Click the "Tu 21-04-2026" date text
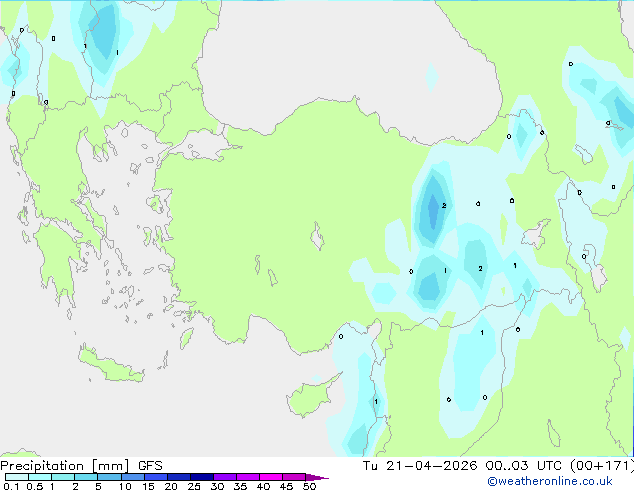The image size is (634, 490). pyautogui.click(x=420, y=466)
